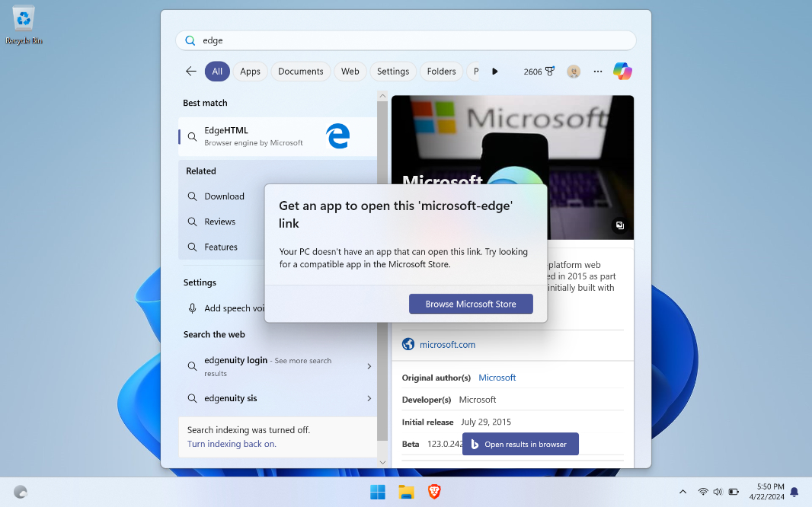Switch to the Web filter tab
The width and height of the screenshot is (812, 507).
coord(350,72)
